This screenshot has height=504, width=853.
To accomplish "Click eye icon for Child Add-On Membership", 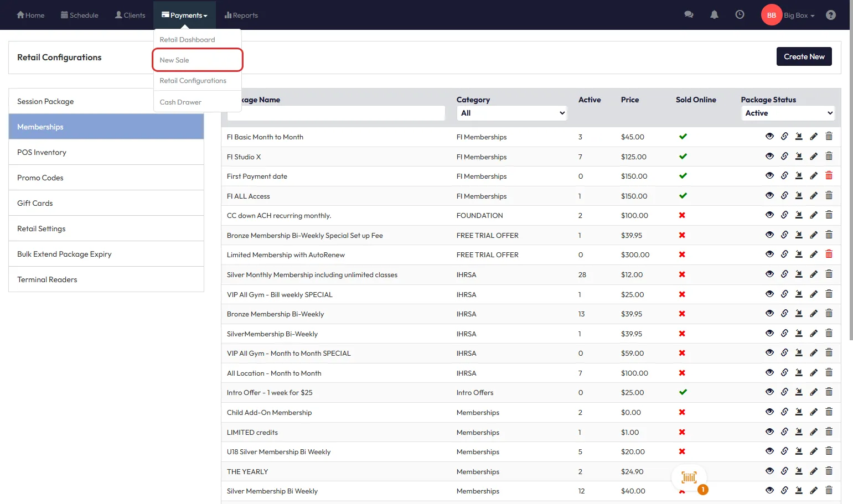I will 769,412.
